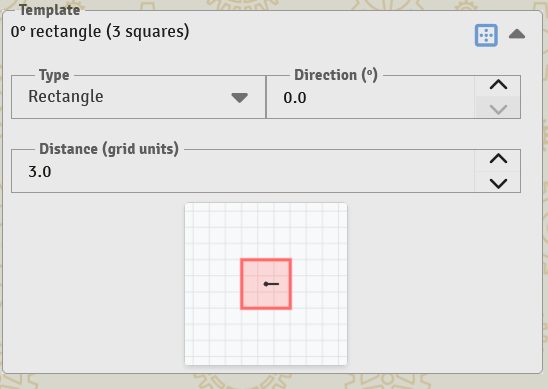548x389 pixels.
Task: Click the Direction value field 0.0
Action: (x=370, y=98)
